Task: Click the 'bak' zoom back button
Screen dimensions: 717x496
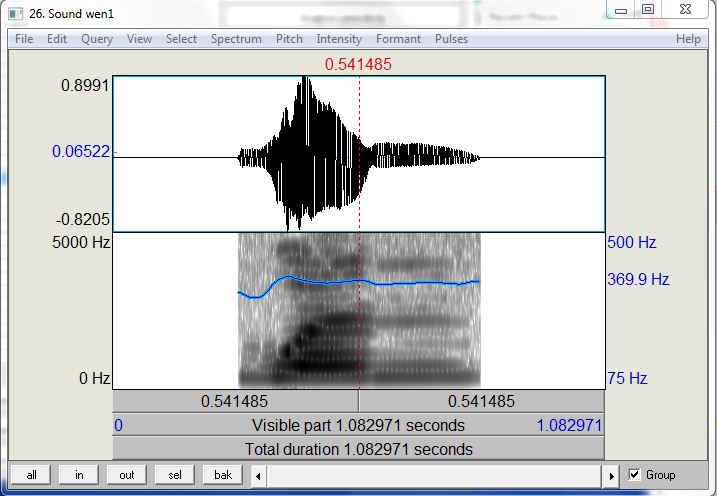Action: (223, 475)
